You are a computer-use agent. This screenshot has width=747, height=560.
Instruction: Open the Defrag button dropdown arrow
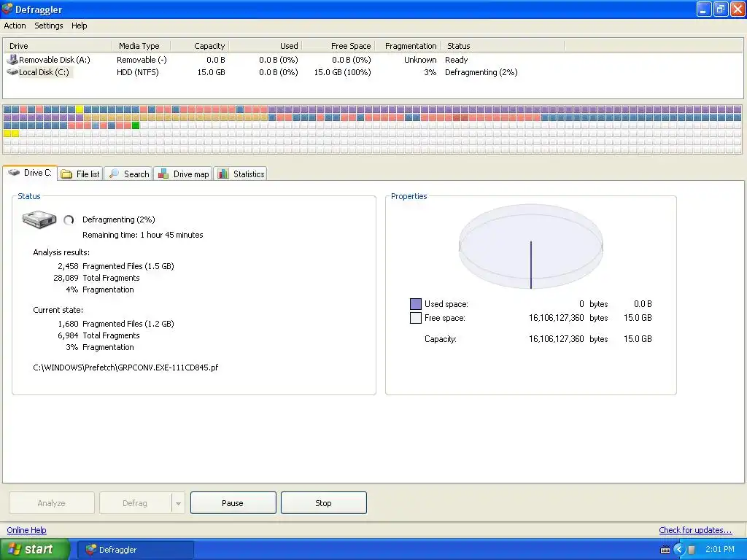(x=178, y=503)
